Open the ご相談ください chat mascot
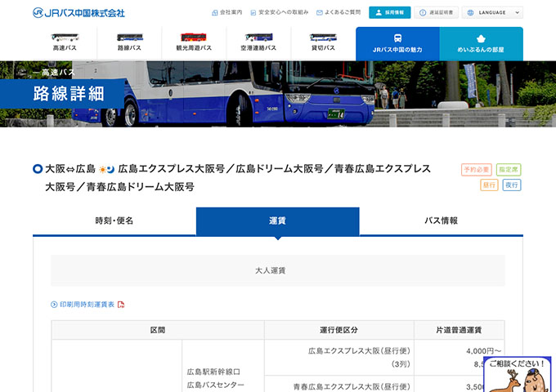 518,374
